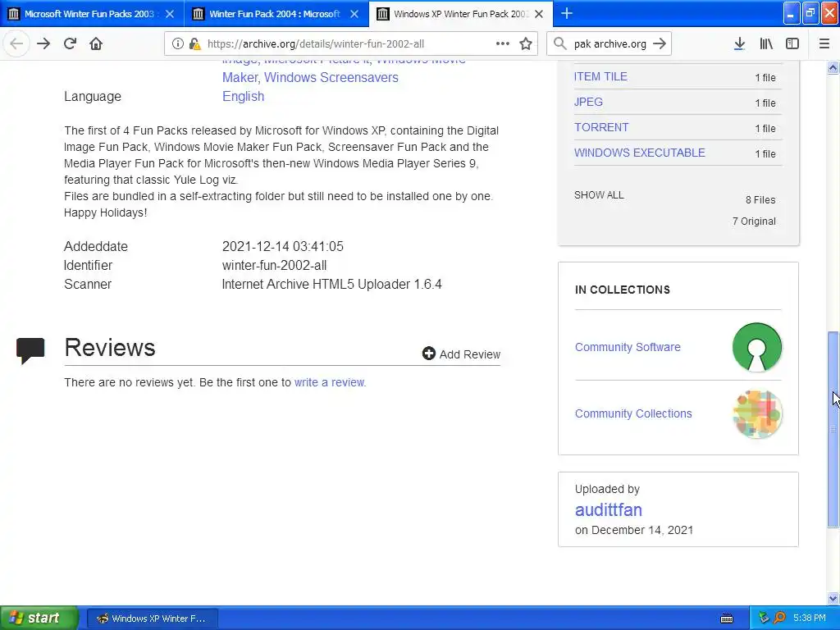Click the write a review link
This screenshot has height=630, width=840.
pos(330,382)
